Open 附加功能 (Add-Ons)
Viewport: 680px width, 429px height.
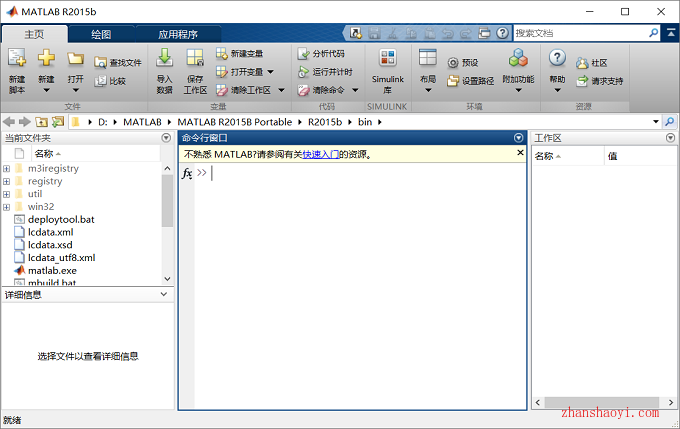[x=518, y=71]
